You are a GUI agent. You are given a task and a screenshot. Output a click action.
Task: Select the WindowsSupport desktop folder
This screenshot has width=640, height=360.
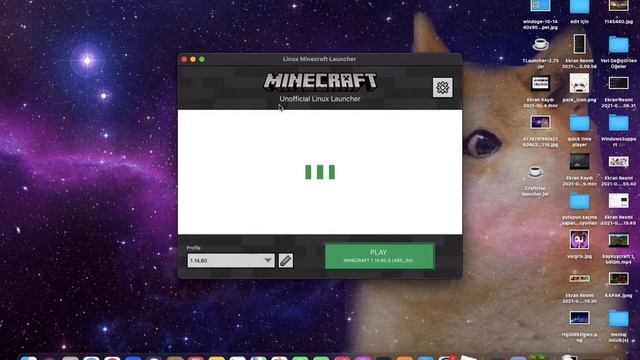[618, 122]
